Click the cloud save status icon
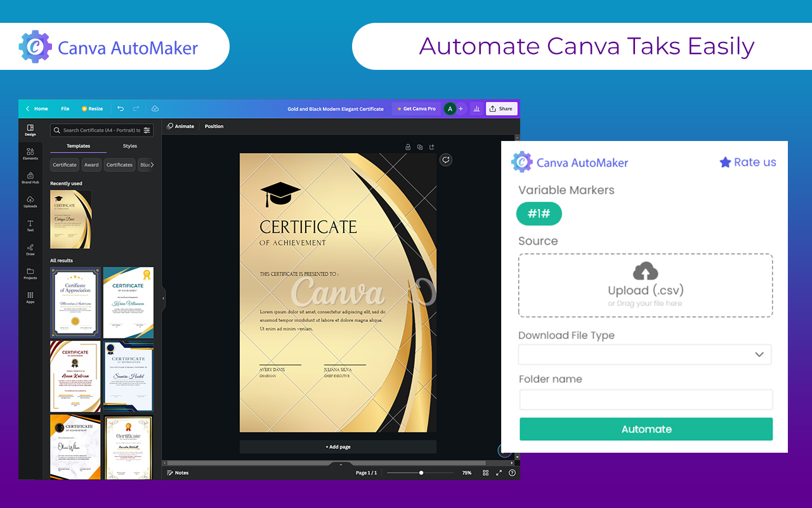Image resolution: width=812 pixels, height=508 pixels. coord(155,109)
